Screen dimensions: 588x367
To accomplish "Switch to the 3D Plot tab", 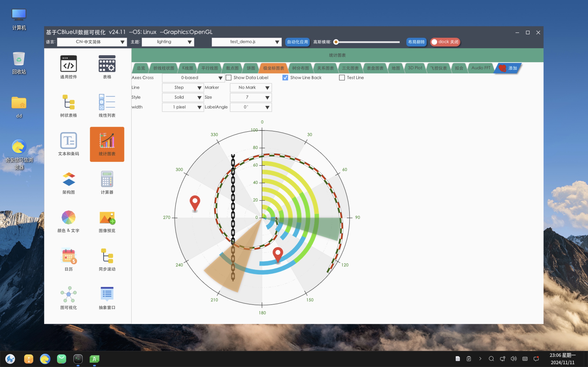I will (x=415, y=68).
